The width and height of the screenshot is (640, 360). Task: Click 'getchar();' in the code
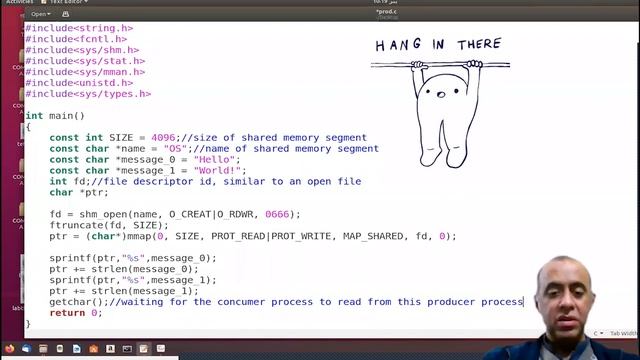tap(79, 302)
